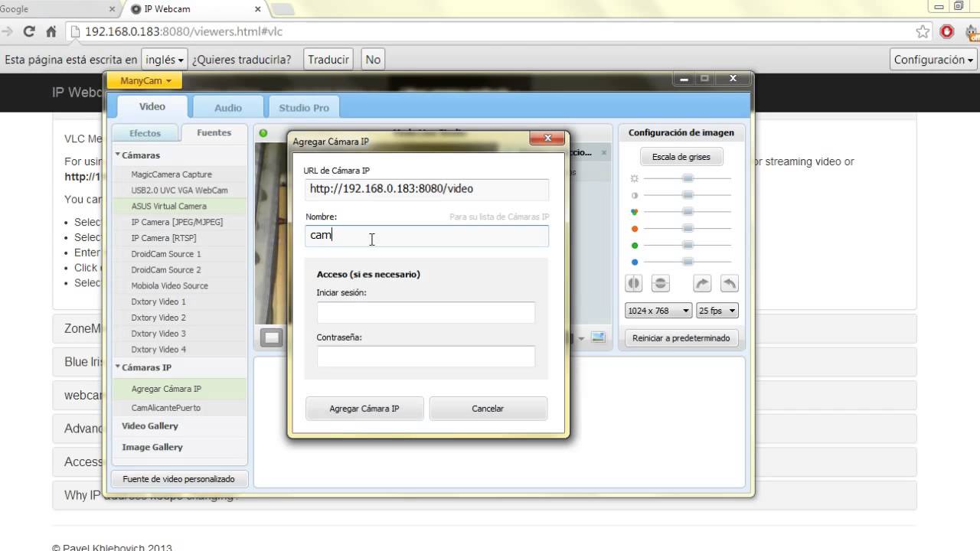Adjust the contrast slider

(687, 195)
